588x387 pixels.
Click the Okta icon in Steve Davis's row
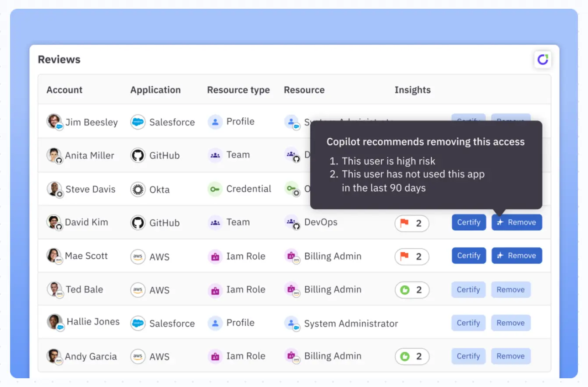point(138,190)
